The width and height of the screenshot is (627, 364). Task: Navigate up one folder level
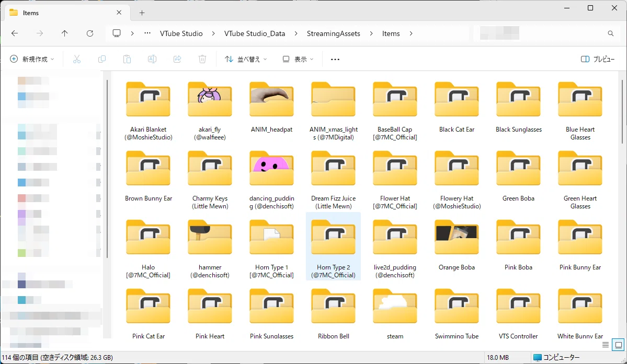click(64, 33)
